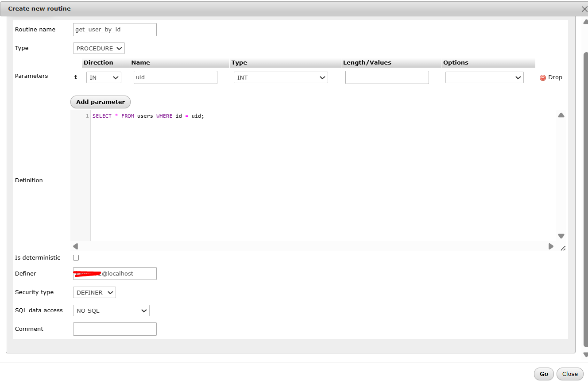Viewport: 588px width, 387px height.
Task: Click the definition editor scroll-down arrow
Action: tap(561, 236)
